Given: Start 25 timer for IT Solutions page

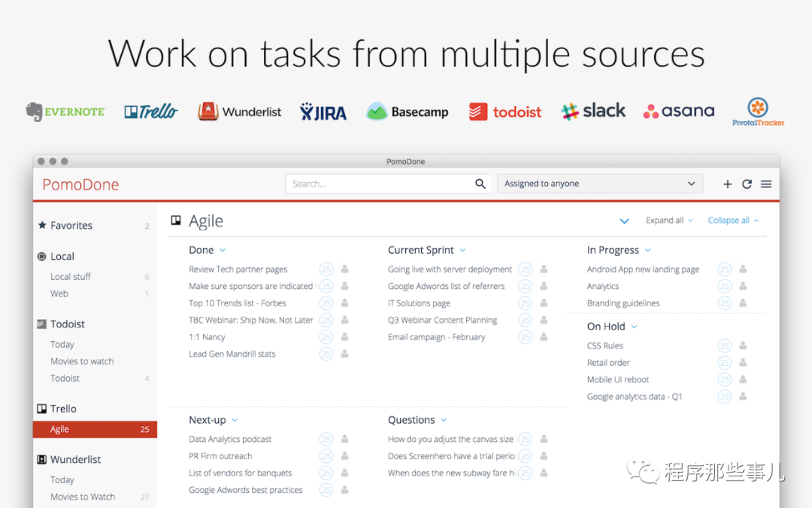Looking at the screenshot, I should coord(525,303).
